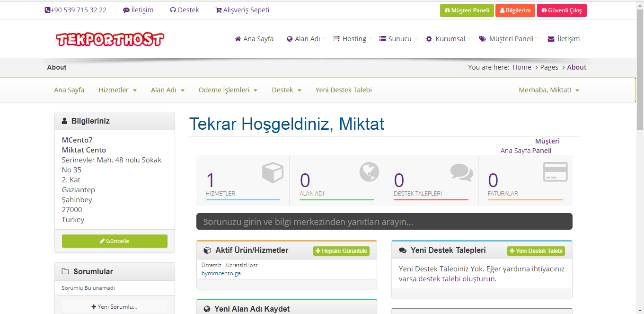Image resolution: width=644 pixels, height=314 pixels.
Task: Expand the Alan Adı client navbar dropdown
Action: point(168,90)
